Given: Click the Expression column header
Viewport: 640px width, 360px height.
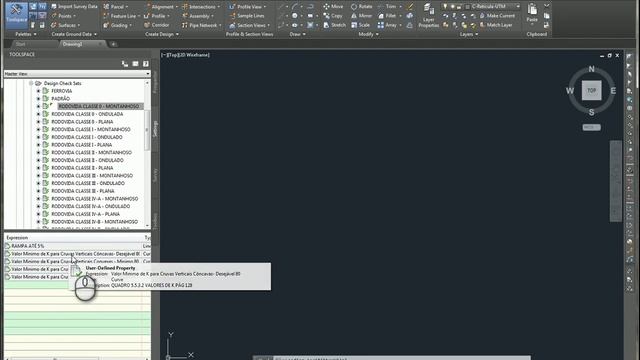Looking at the screenshot, I should point(73,238).
